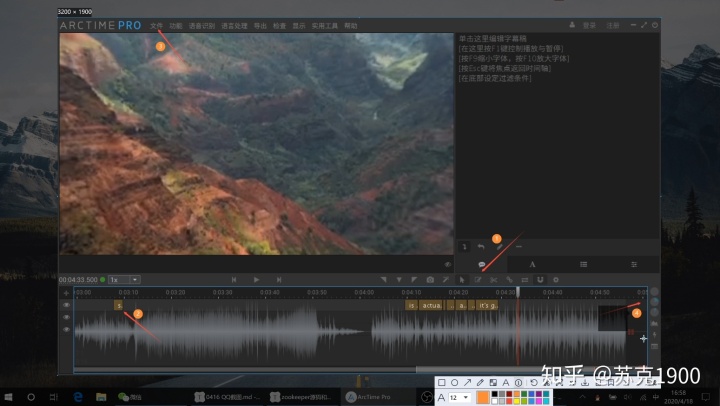
Task: Open the 帮助 menu
Action: [350, 26]
